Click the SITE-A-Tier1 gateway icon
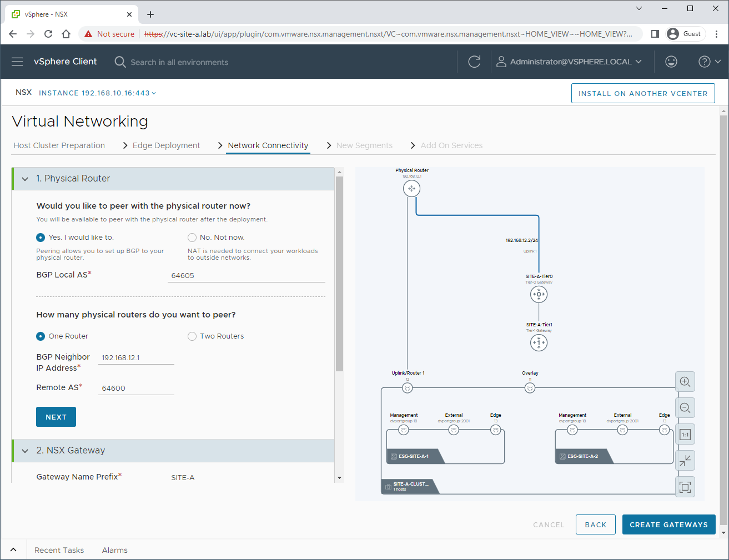 click(539, 342)
